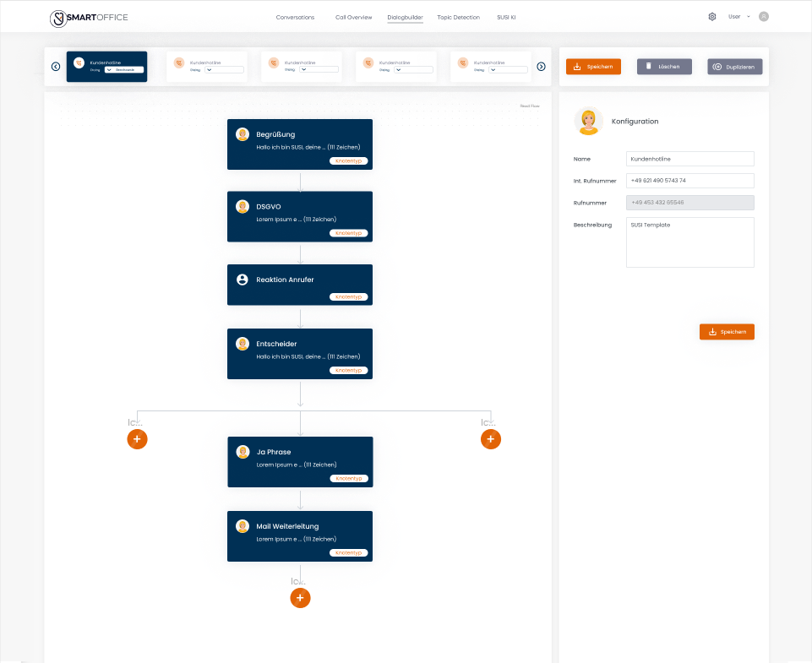Go to Topic Detection tab
This screenshot has width=812, height=663.
tap(458, 18)
